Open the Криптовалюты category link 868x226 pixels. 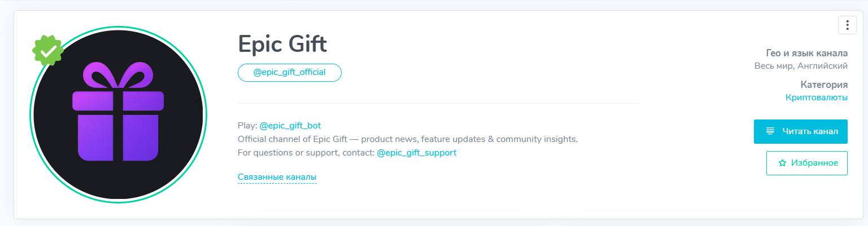(x=816, y=98)
